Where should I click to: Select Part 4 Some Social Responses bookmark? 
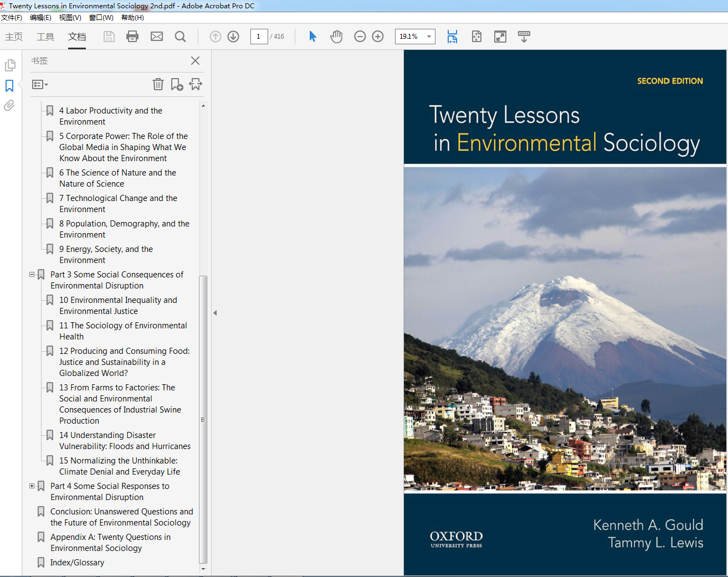(110, 492)
